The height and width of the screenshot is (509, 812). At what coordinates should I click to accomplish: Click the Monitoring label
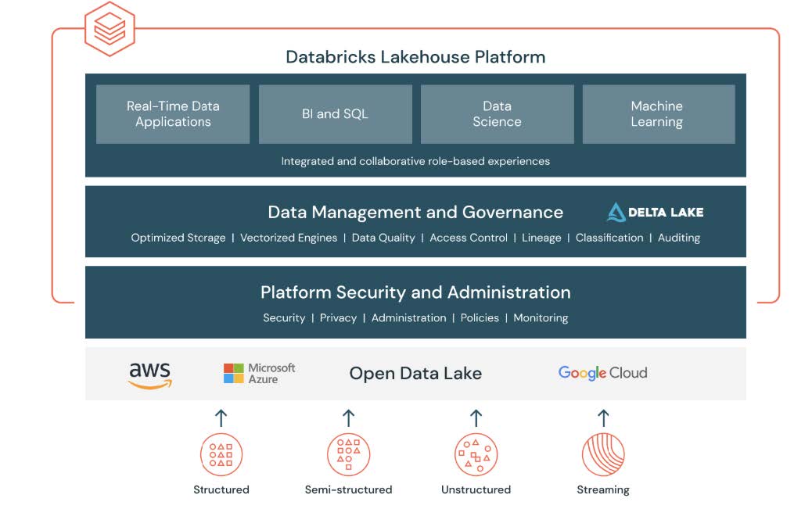[x=541, y=318]
